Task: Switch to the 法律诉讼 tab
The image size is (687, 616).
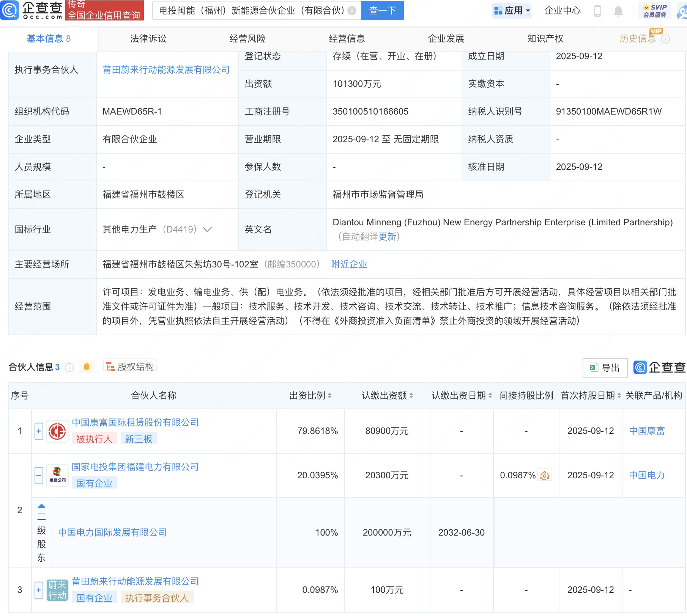Action: pyautogui.click(x=148, y=39)
